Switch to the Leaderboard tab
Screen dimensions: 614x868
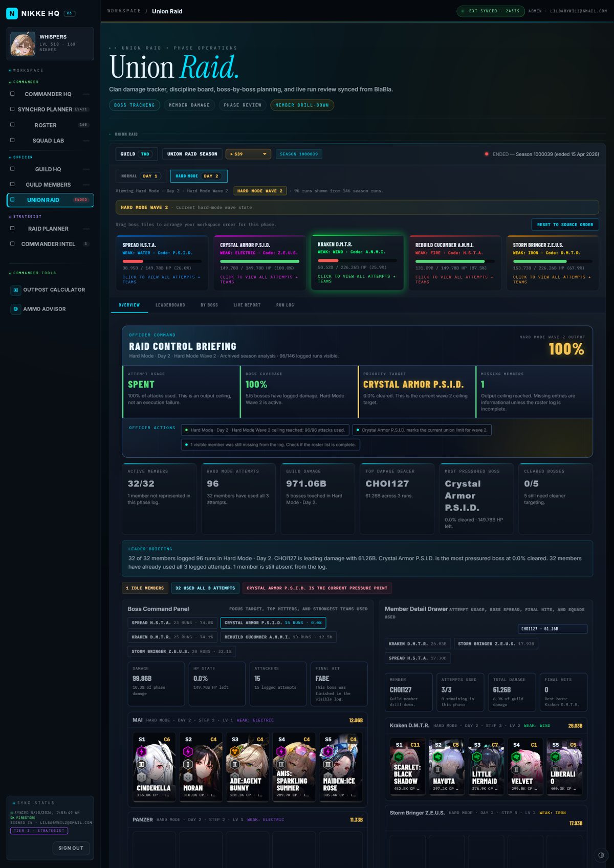(x=170, y=305)
